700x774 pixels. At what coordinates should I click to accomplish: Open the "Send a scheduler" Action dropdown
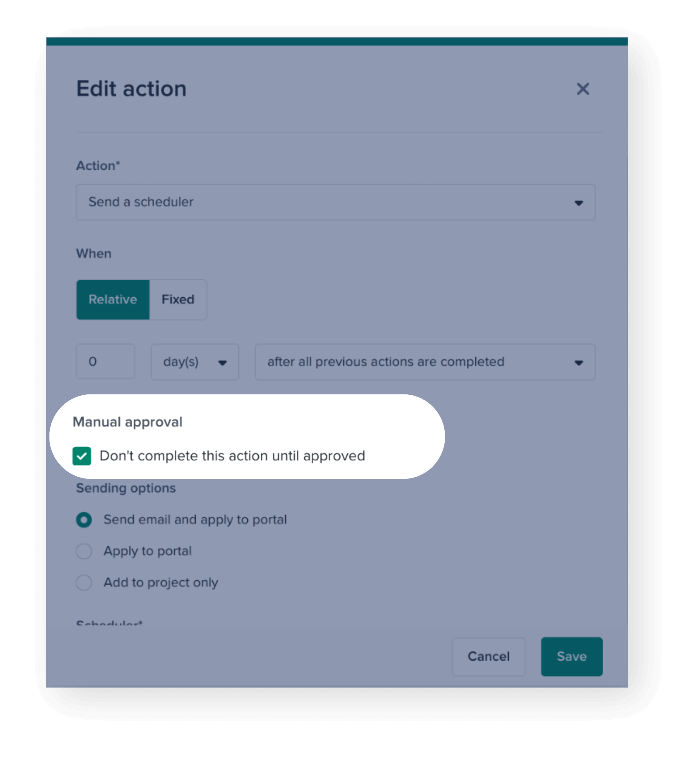pos(335,202)
